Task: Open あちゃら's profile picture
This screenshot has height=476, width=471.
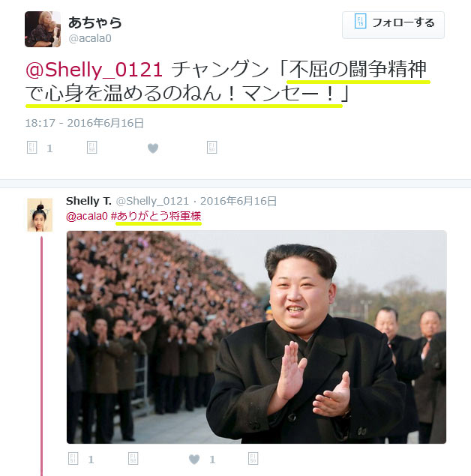Action: tap(43, 29)
